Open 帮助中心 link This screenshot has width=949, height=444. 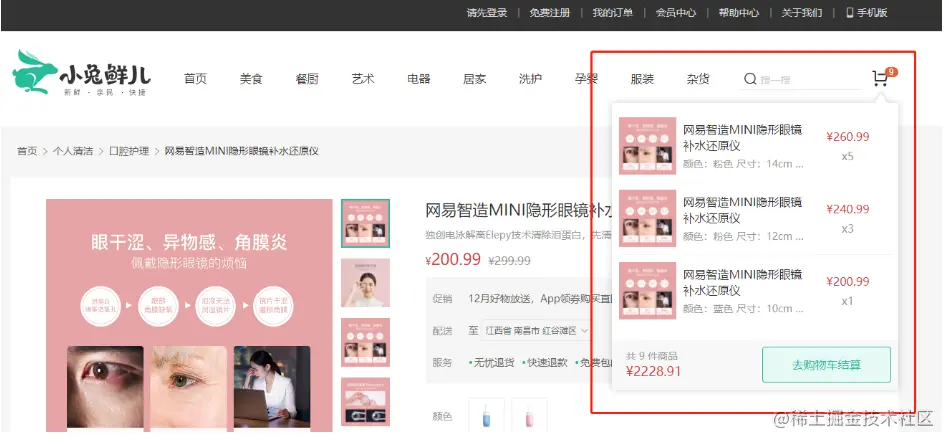tap(738, 13)
